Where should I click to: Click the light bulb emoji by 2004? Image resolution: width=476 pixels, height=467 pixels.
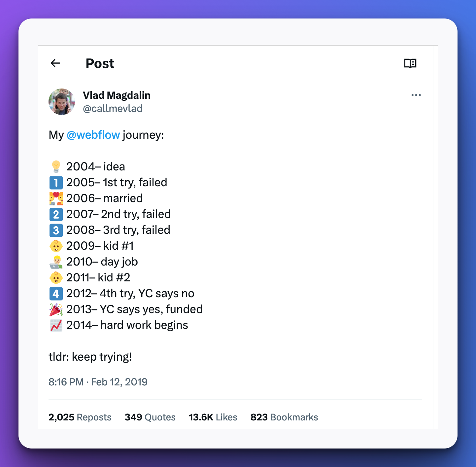56,166
